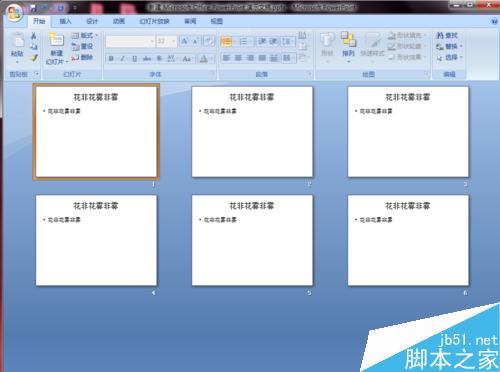
Task: Toggle Underline formatting
Action: click(134, 59)
